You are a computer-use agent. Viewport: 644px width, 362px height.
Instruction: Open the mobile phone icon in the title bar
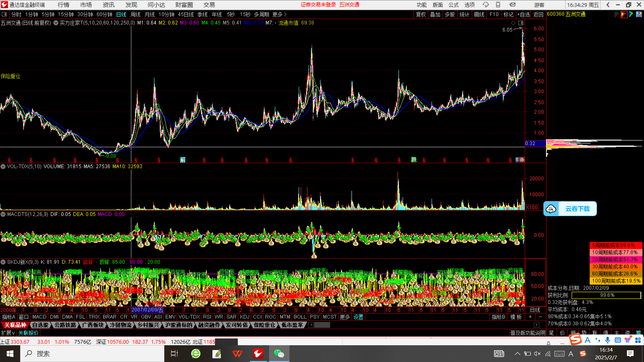coord(498,5)
